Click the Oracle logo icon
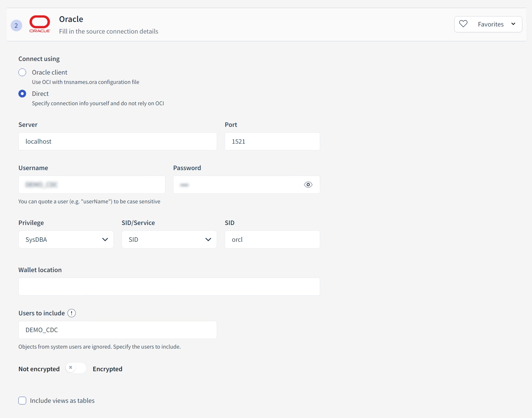The height and width of the screenshot is (418, 532). coord(40,24)
